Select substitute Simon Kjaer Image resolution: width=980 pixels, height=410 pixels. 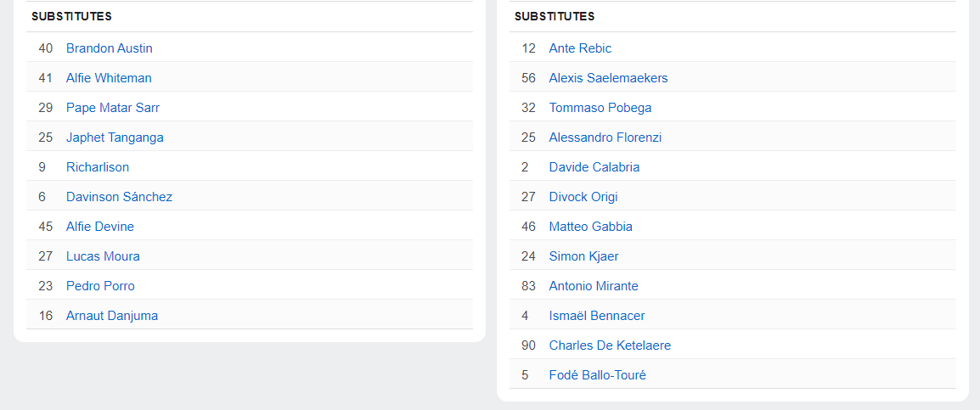tap(585, 256)
